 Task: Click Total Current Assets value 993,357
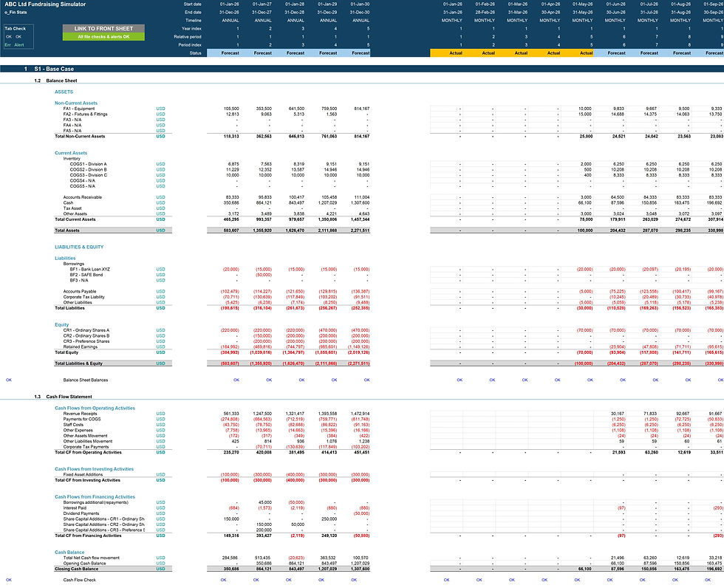pyautogui.click(x=264, y=219)
